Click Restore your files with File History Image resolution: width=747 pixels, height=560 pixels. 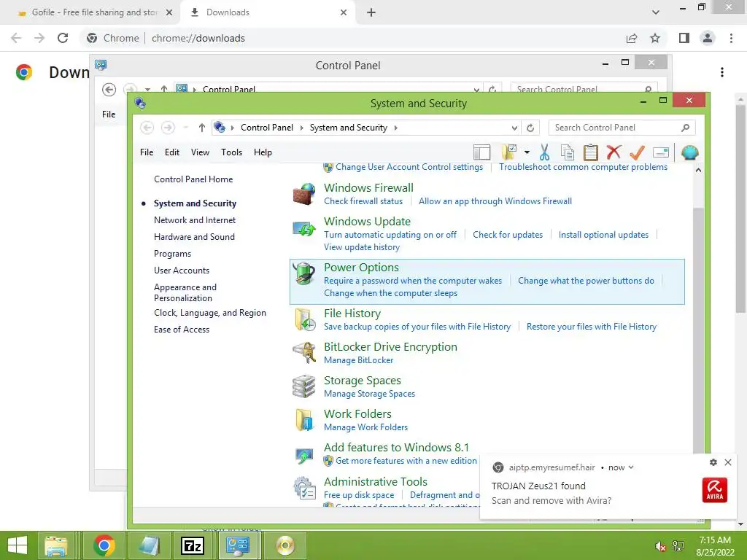(591, 327)
